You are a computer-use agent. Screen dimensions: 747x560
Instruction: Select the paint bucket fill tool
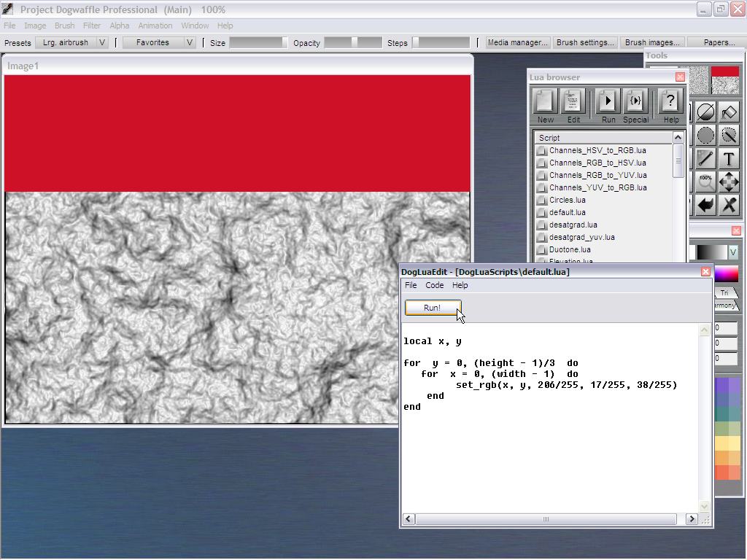(729, 112)
